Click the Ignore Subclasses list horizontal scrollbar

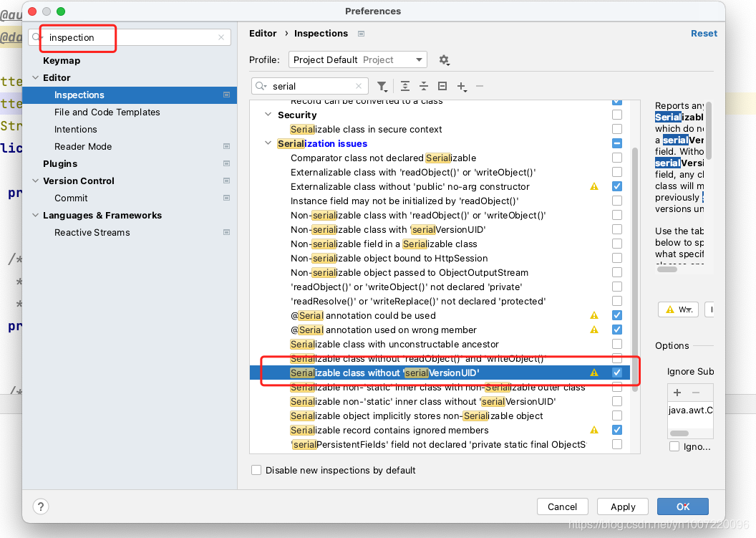pos(679,433)
